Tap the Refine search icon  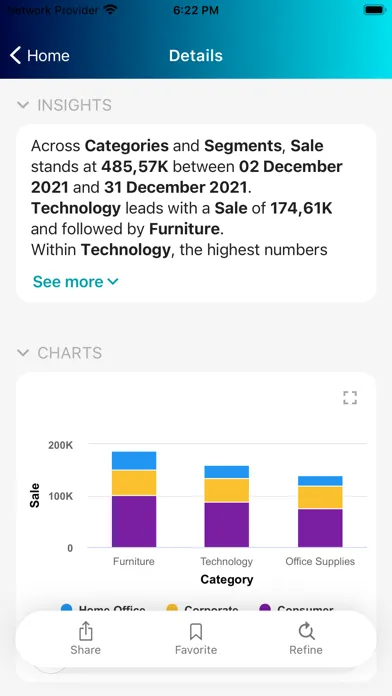click(x=306, y=631)
